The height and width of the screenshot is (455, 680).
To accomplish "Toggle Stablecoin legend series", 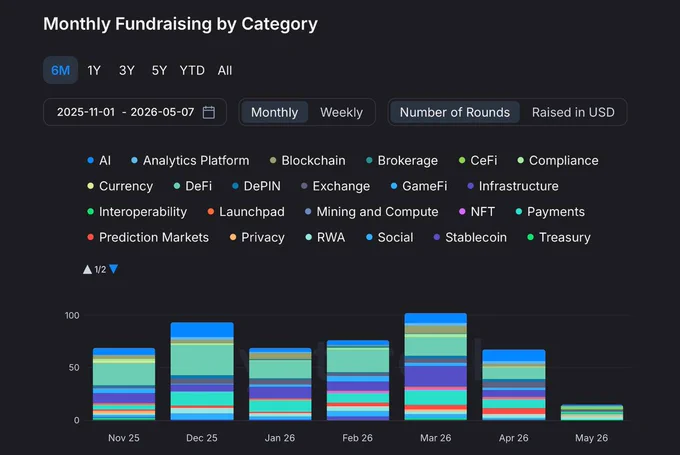I will tap(470, 237).
